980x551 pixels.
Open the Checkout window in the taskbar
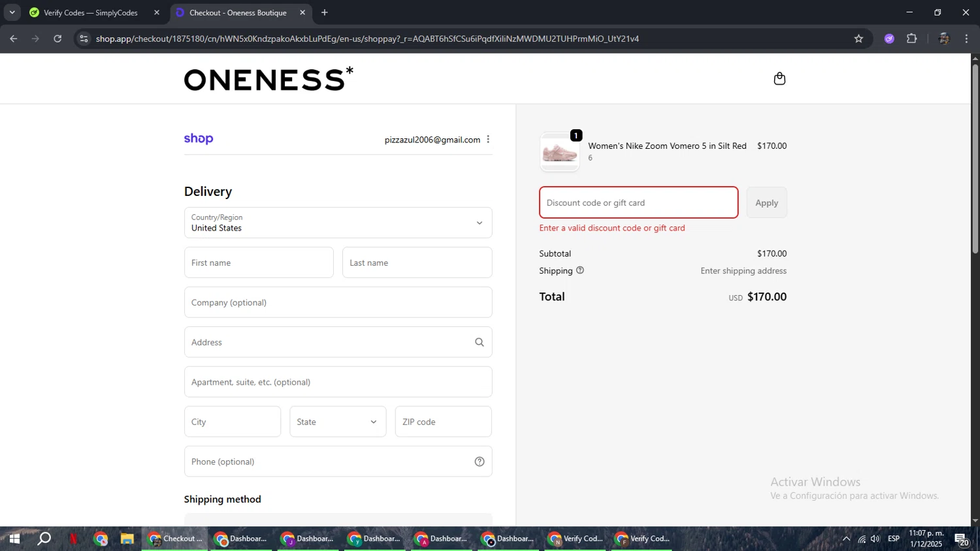pos(175,539)
